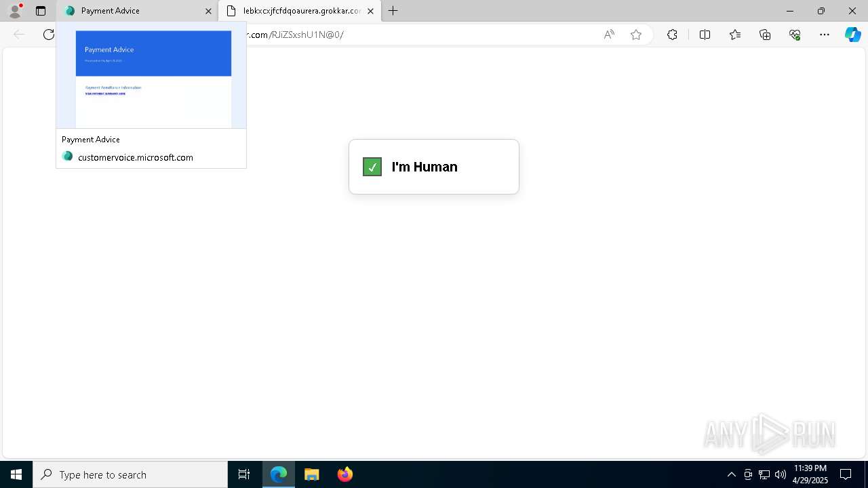Go back to the previous page
Viewport: 868px width, 488px height.
tap(19, 35)
